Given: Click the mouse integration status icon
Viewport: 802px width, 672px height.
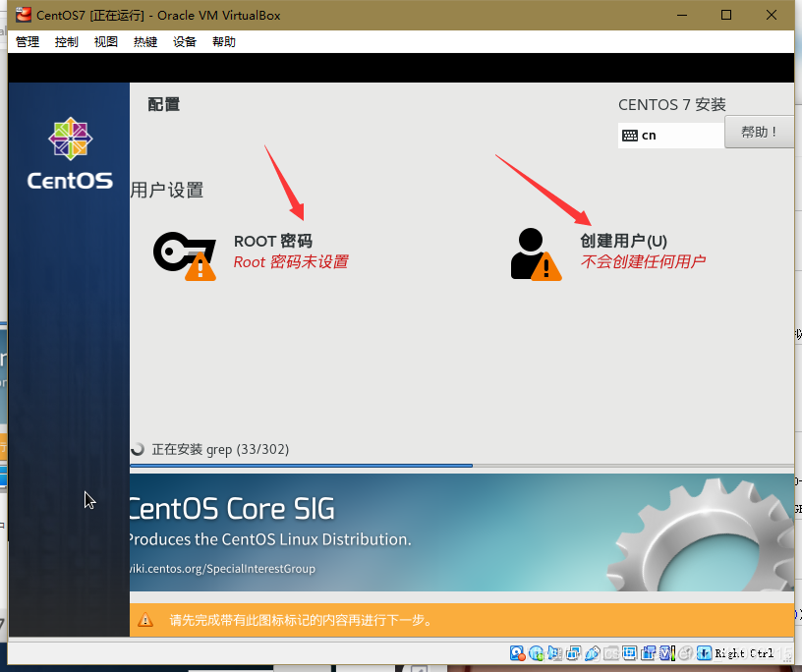Looking at the screenshot, I should tap(685, 653).
